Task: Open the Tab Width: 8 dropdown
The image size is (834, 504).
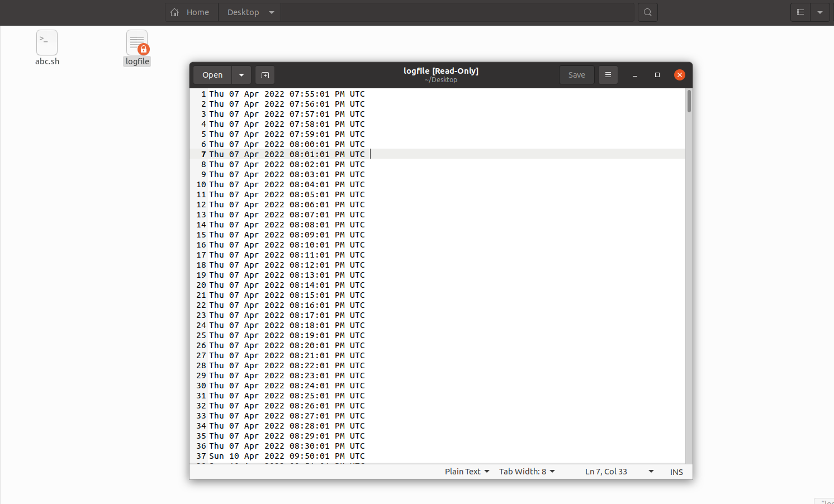Action: [x=527, y=472]
